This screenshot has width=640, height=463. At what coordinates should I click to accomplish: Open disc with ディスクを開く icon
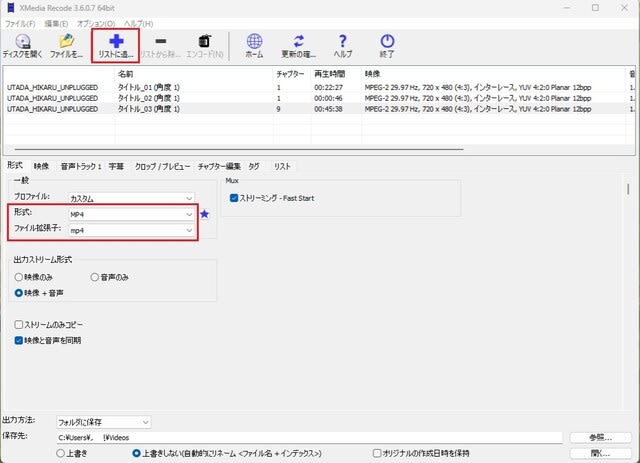[23, 46]
